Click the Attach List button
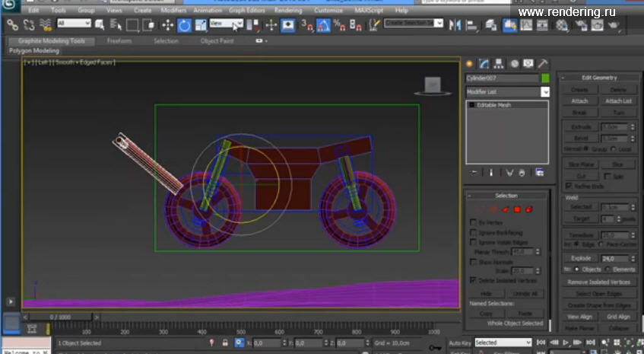Viewport: 644px width, 354px height. click(618, 101)
